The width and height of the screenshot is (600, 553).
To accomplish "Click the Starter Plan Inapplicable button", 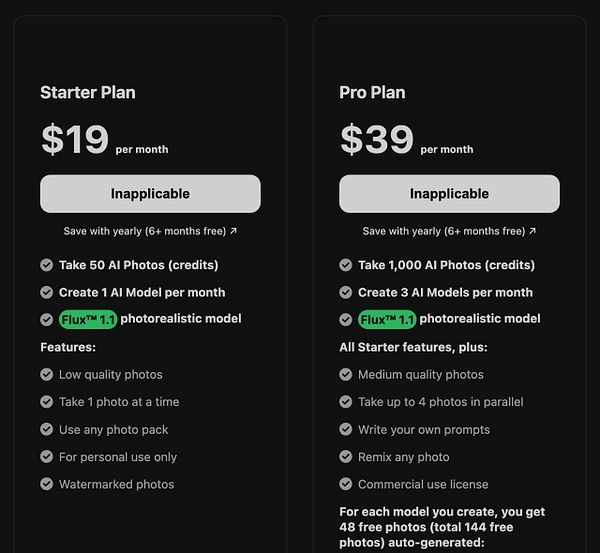I will [x=150, y=194].
